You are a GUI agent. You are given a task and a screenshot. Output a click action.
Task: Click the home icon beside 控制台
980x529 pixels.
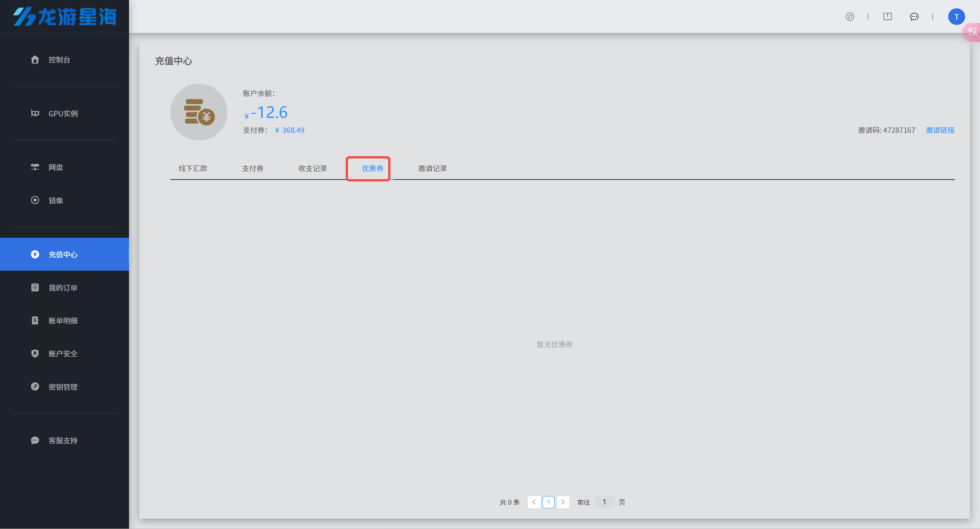(35, 60)
